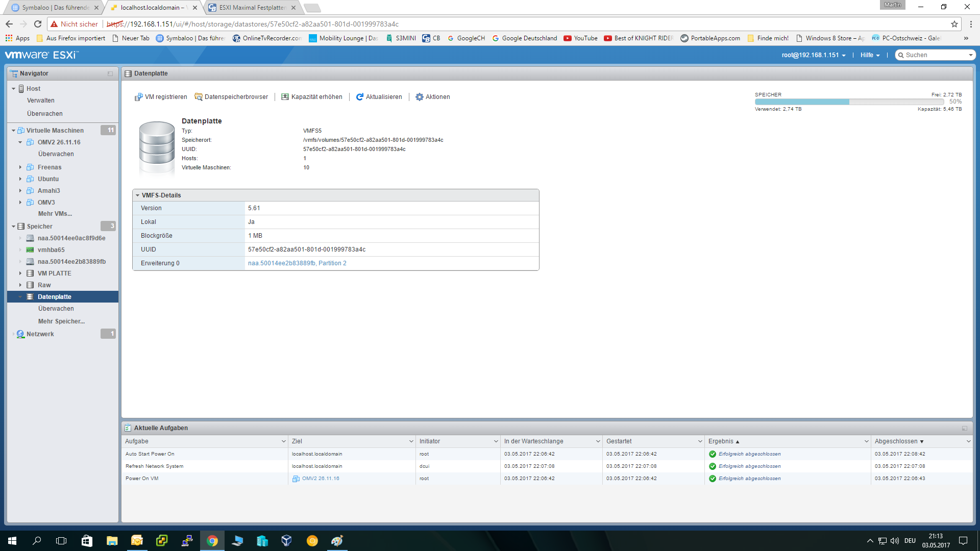Open the Ergebnis column dropdown arrow

point(866,441)
